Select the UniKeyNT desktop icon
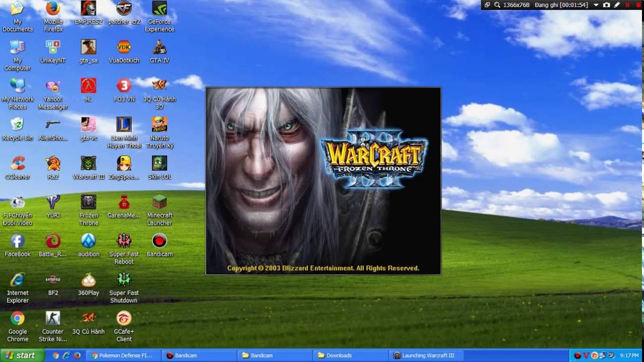 (53, 52)
